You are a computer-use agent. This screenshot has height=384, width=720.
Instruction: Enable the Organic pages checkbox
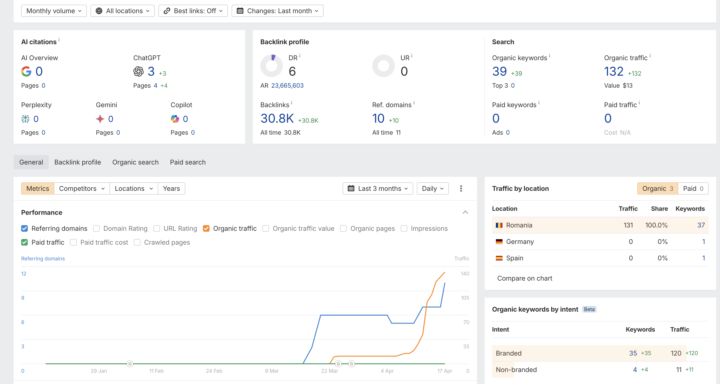(x=343, y=228)
